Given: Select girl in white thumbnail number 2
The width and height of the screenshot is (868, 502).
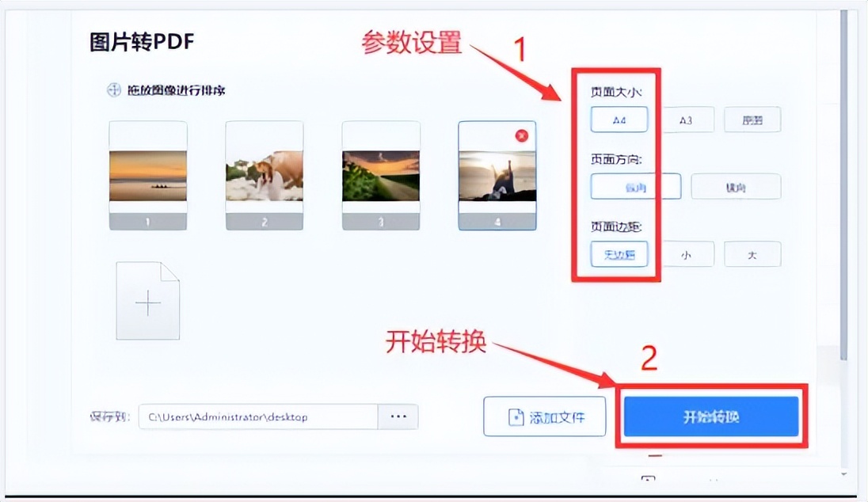Looking at the screenshot, I should (x=264, y=176).
